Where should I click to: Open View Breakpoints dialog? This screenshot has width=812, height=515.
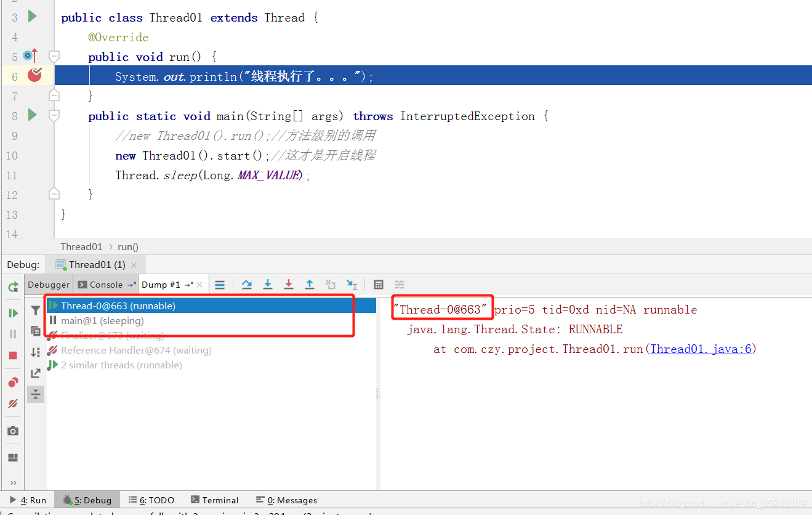coord(13,382)
